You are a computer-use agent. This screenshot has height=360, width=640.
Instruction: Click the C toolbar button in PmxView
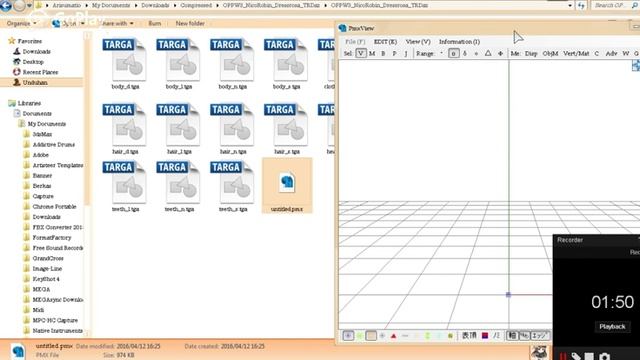tap(596, 53)
